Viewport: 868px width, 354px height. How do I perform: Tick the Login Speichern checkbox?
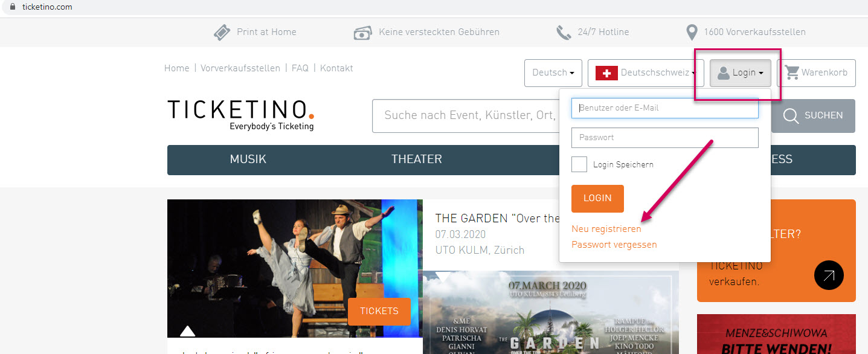coord(579,164)
